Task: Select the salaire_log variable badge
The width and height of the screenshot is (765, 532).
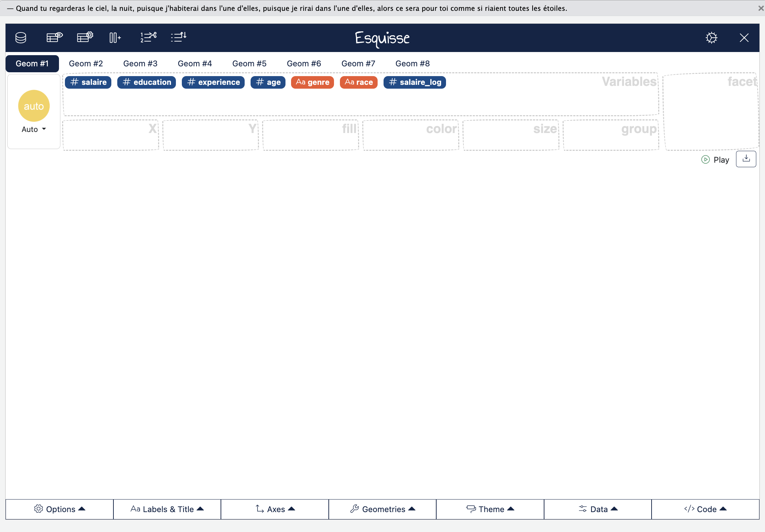Action: point(415,82)
